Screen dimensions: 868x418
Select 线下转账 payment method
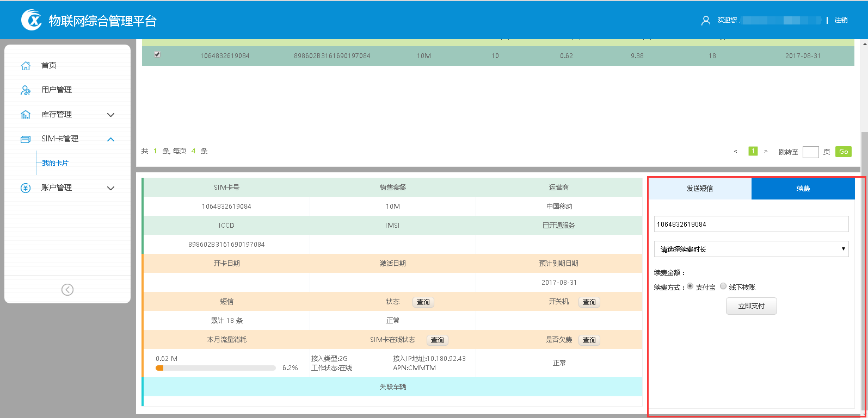click(723, 286)
